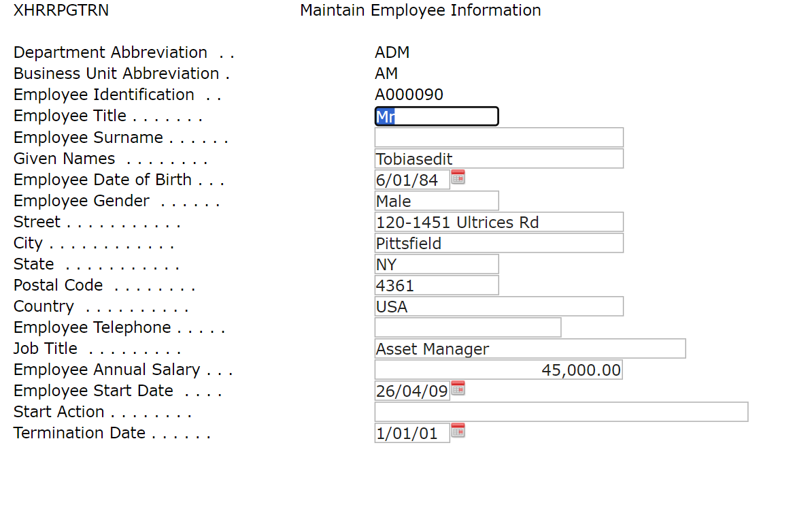
Task: Click the Employee Annual Salary field
Action: [x=498, y=370]
